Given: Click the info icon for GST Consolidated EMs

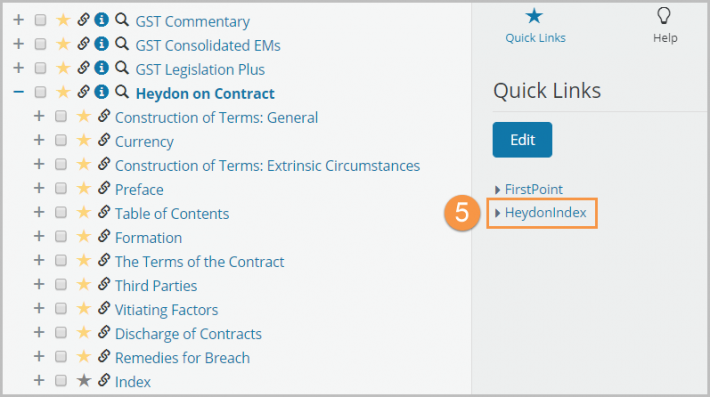Looking at the screenshot, I should (x=101, y=43).
